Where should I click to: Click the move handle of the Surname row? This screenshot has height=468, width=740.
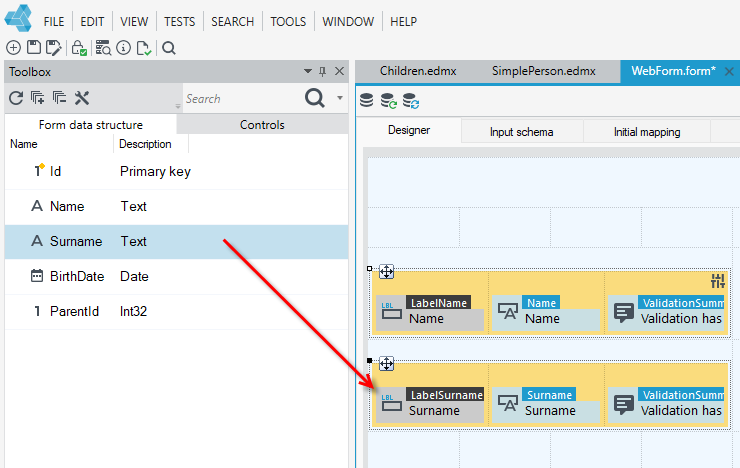click(x=387, y=364)
